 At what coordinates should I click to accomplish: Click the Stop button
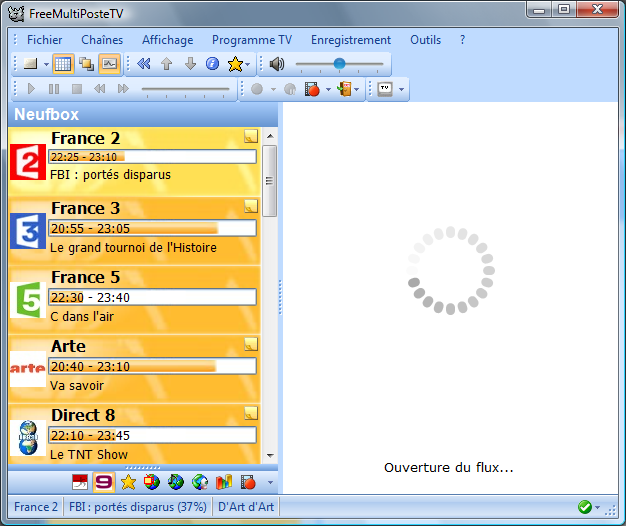tap(77, 89)
